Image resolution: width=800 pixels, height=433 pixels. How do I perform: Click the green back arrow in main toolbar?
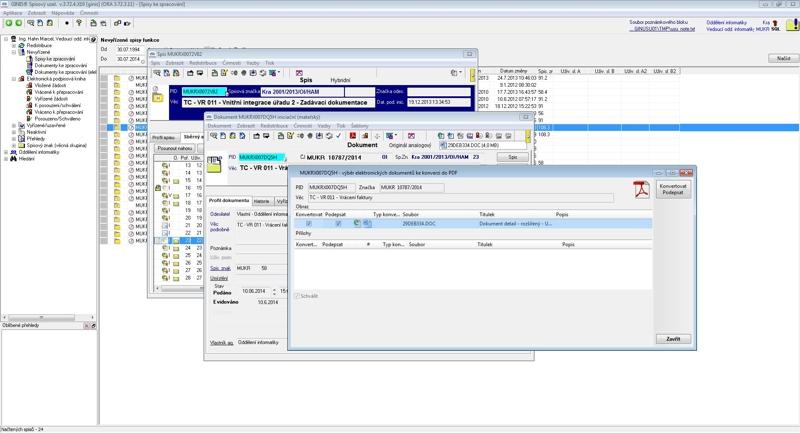(x=8, y=21)
